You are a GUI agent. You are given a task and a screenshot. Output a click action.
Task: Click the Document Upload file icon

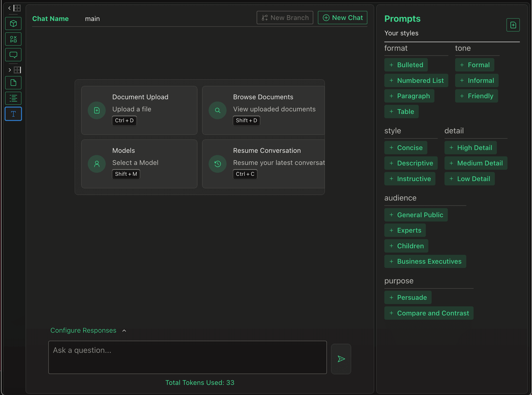97,110
